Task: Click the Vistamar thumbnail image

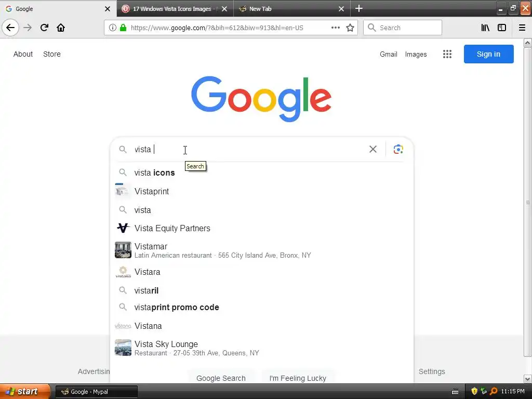Action: point(123,250)
